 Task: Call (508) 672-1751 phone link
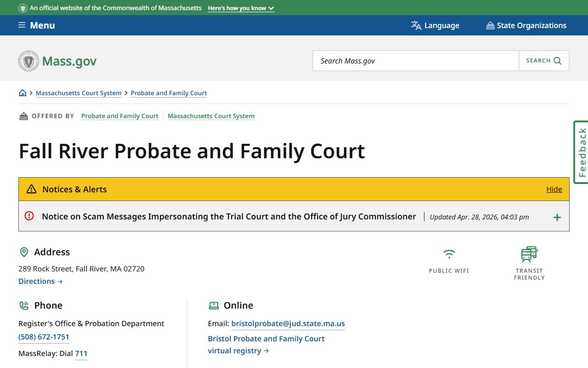[x=44, y=337]
